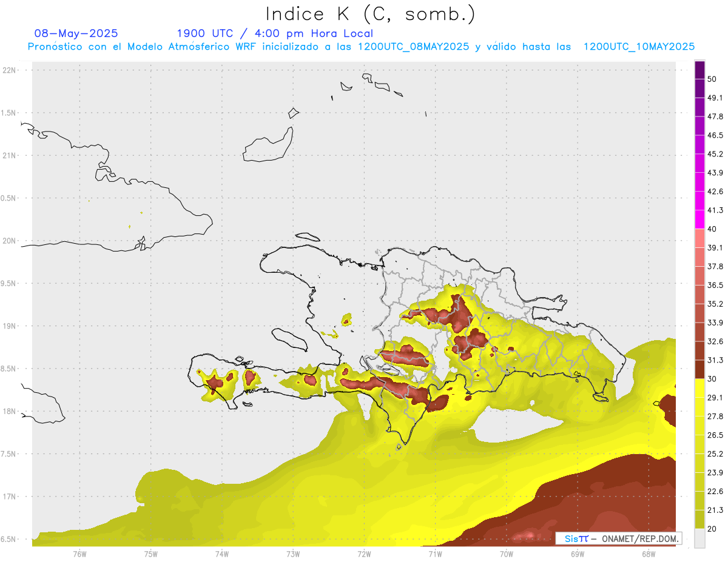Screen dimensions: 728x562
Task: Click the colorbar value "42.6"
Action: pyautogui.click(x=715, y=192)
